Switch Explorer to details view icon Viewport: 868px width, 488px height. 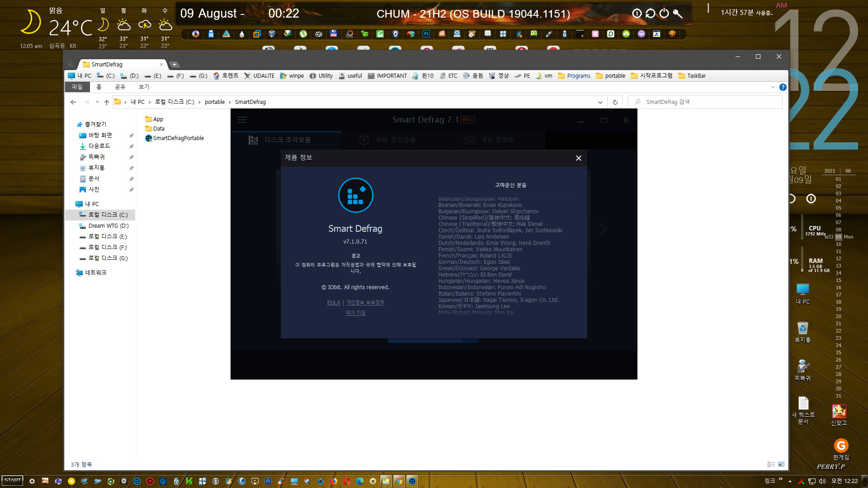(x=771, y=465)
